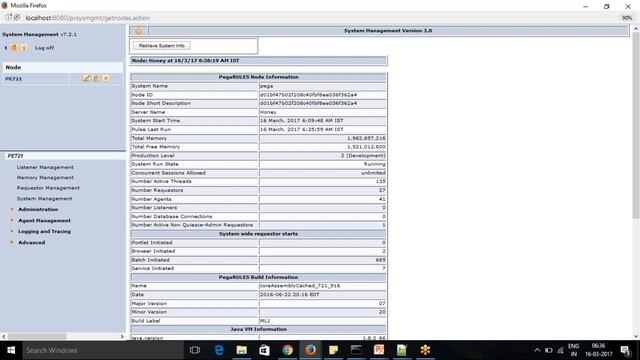Viewport: 640px width, 360px height.
Task: Launch Microsoft Edge from the taskbar
Action: tap(219, 350)
